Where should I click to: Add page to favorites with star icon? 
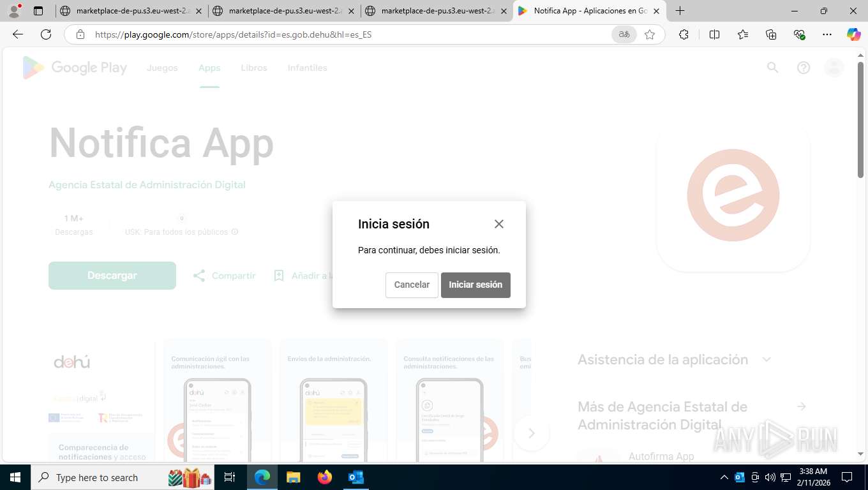tap(650, 34)
